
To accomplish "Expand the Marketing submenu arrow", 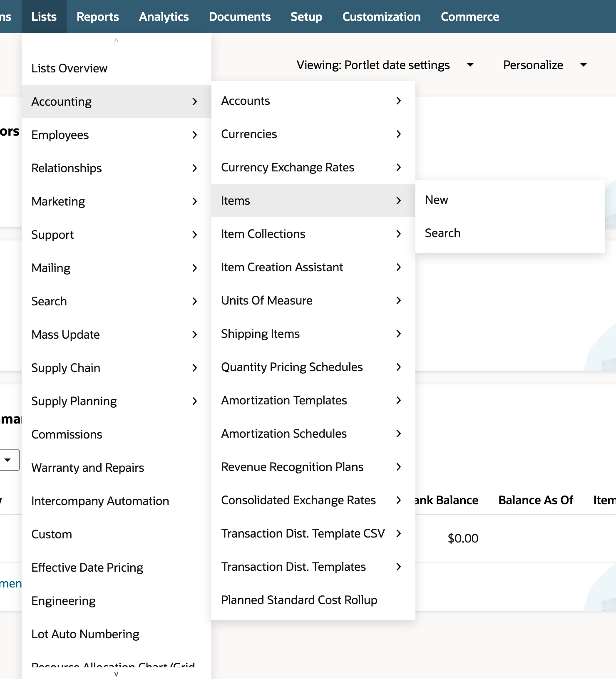I will coord(194,201).
